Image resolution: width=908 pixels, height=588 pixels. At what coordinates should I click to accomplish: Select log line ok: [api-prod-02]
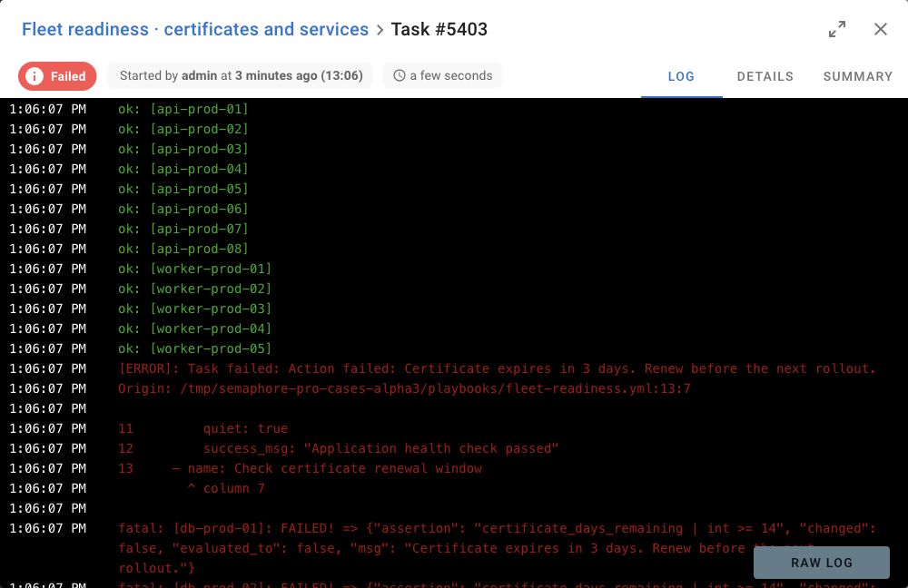(183, 129)
